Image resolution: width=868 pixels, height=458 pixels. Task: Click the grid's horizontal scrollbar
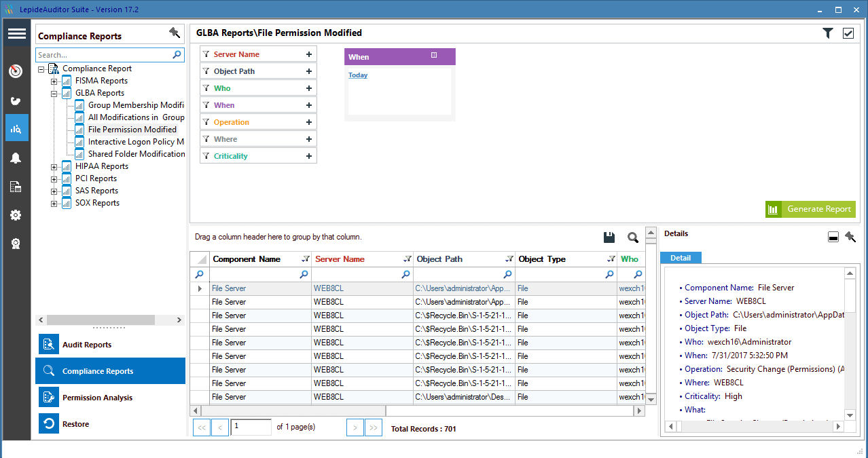click(418, 411)
